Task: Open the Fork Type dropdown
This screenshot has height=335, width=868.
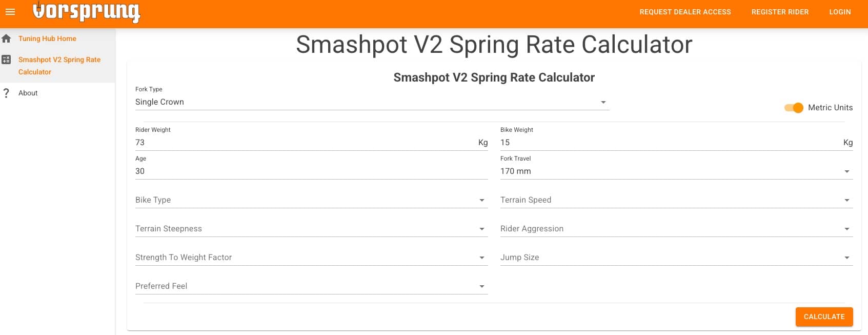Action: click(x=372, y=102)
